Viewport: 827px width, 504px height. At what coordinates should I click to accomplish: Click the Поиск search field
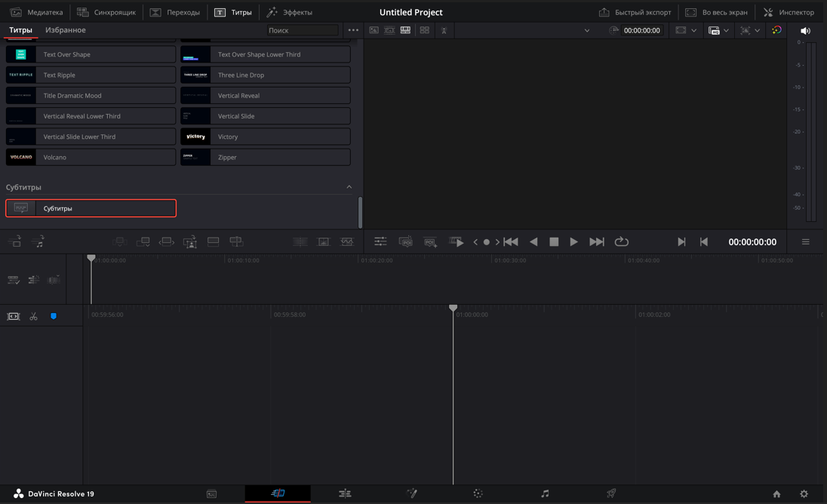click(x=303, y=30)
